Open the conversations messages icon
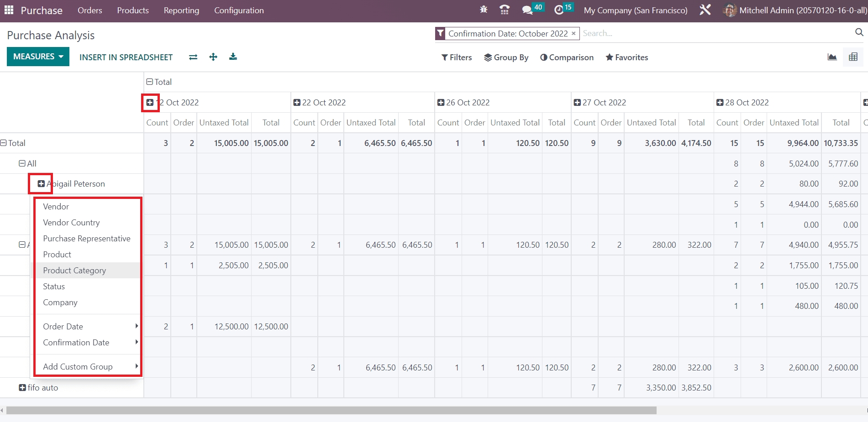868x422 pixels. (x=527, y=10)
